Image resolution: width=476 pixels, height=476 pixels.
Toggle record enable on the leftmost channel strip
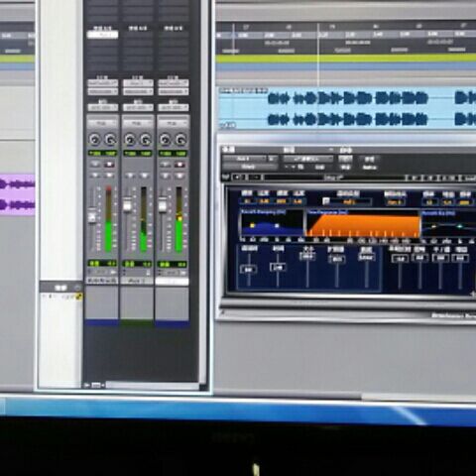[x=109, y=165]
